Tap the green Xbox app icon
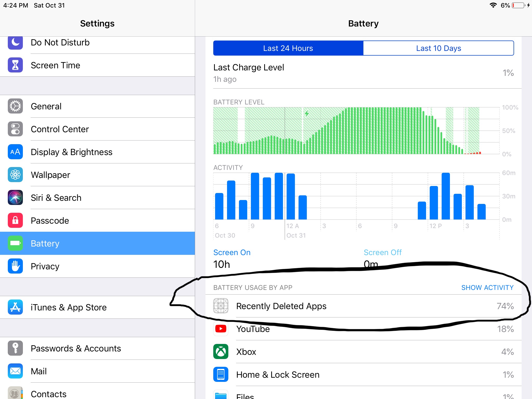 pyautogui.click(x=221, y=352)
